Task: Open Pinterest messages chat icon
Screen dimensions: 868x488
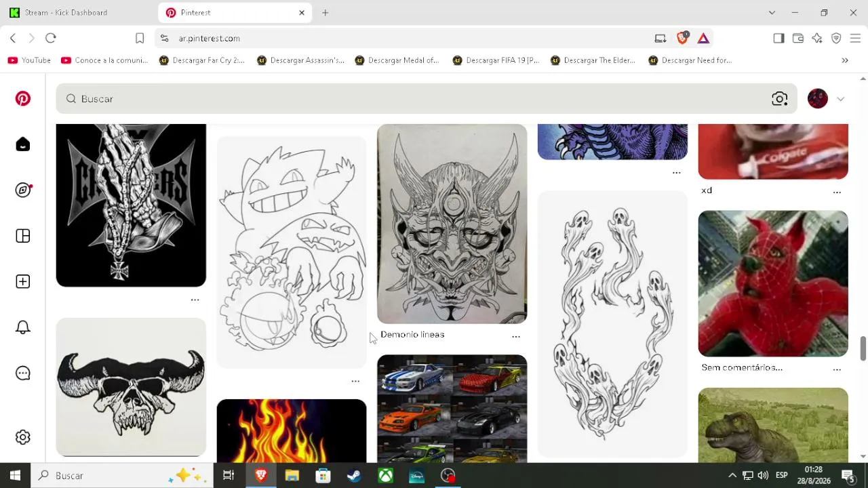Action: point(23,373)
